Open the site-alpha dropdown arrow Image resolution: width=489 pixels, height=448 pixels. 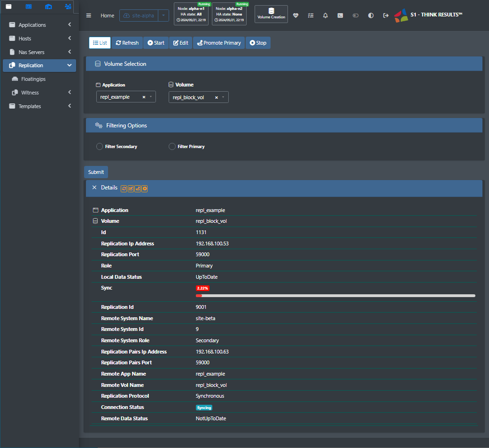coord(163,16)
